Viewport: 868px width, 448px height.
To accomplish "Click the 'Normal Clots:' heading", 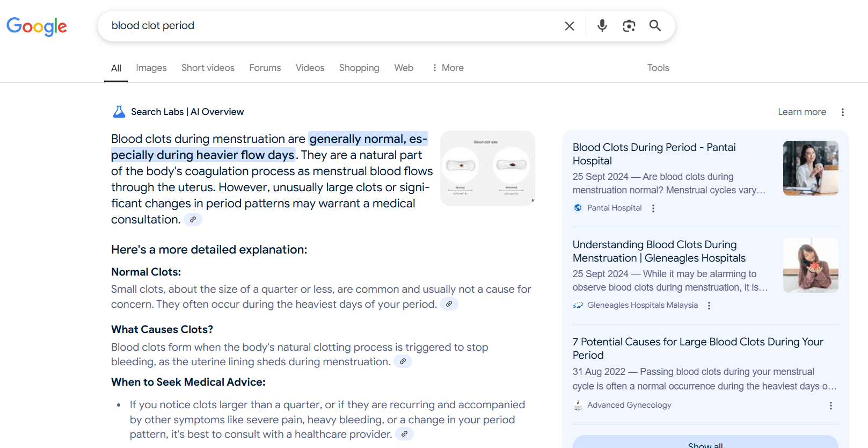I will [x=146, y=272].
